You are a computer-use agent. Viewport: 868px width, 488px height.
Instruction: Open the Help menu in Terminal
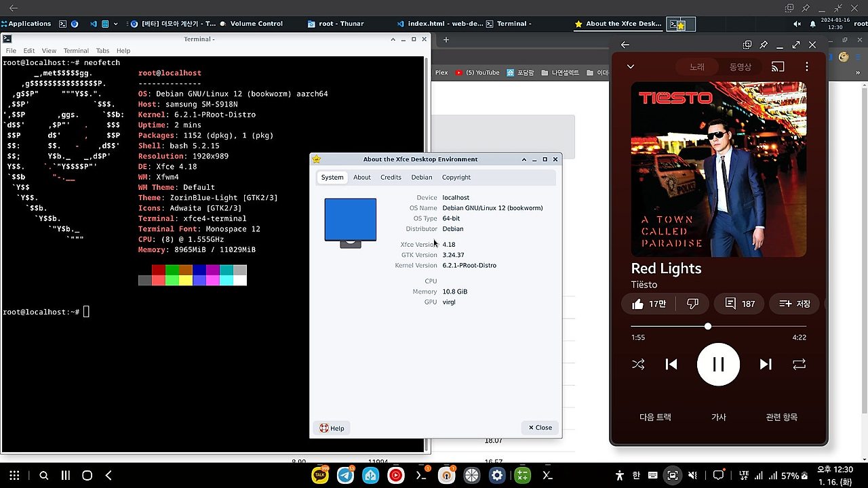123,51
